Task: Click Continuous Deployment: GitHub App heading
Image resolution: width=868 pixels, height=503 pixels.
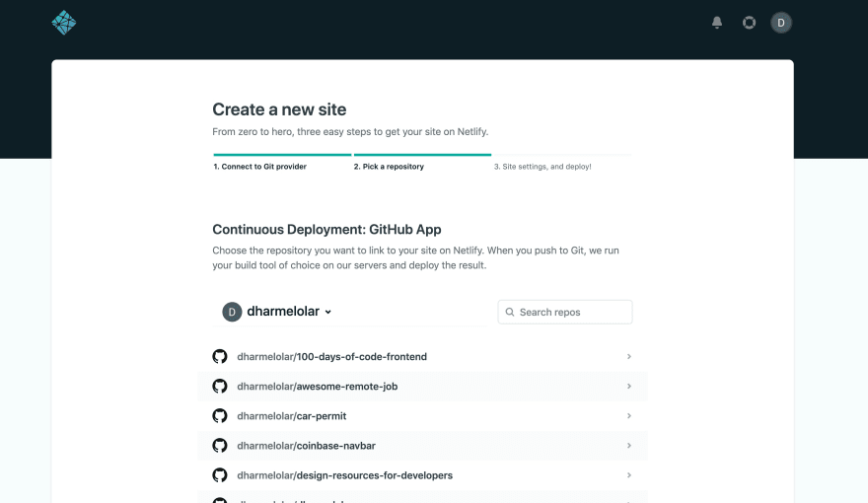Action: [x=326, y=230]
